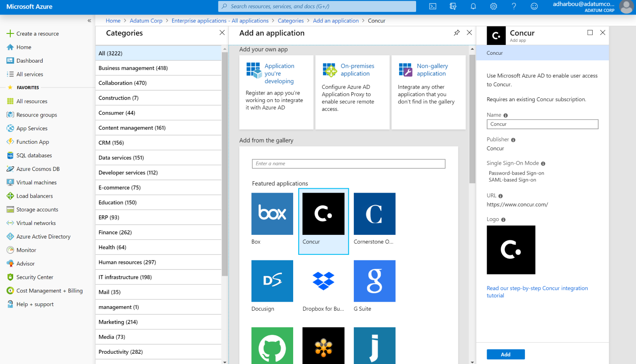This screenshot has width=636, height=364.
Task: Open Security Center from the sidebar
Action: (35, 277)
